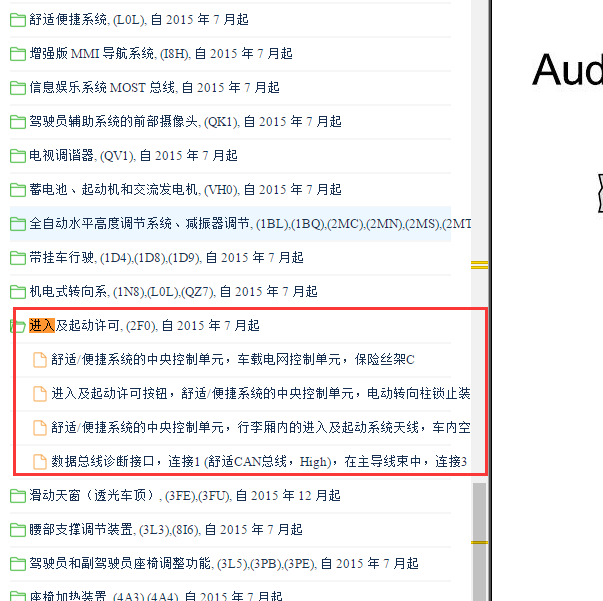Open 驾驶员辅助系统的前部摄像头, (QK1) entry
Screen dimensions: 603x601
185,122
